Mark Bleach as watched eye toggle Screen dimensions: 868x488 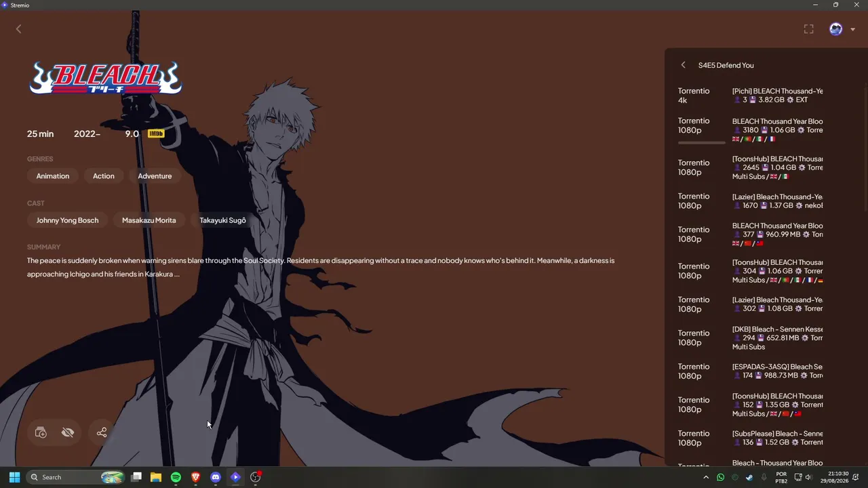click(68, 432)
